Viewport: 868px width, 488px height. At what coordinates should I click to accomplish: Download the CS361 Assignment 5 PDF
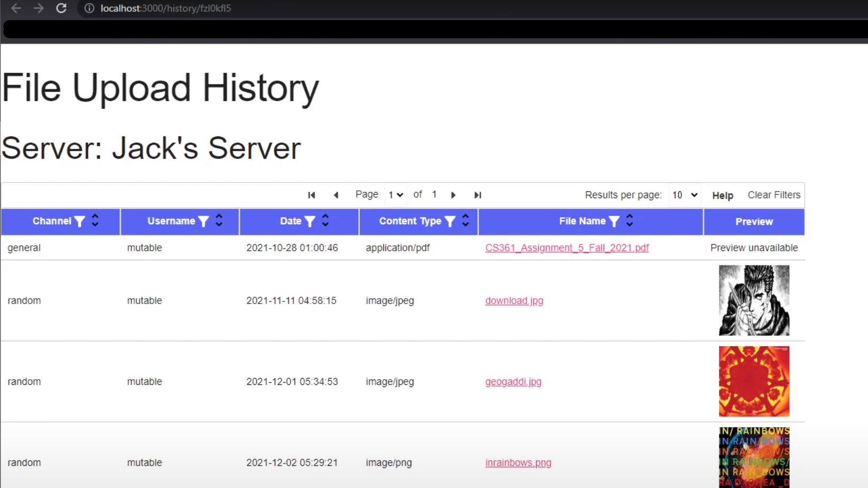click(567, 247)
